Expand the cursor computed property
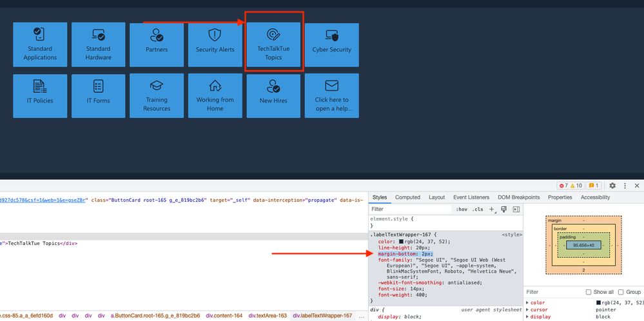644x321 pixels. (527, 309)
